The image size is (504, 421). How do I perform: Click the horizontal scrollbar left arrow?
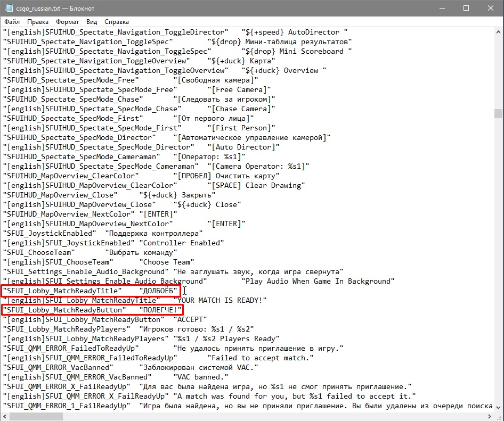4,417
